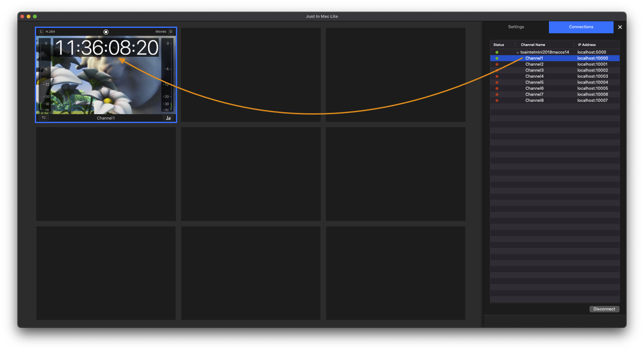Click the D destination button beside Movies
Viewport: 644px width, 351px height.
point(171,32)
